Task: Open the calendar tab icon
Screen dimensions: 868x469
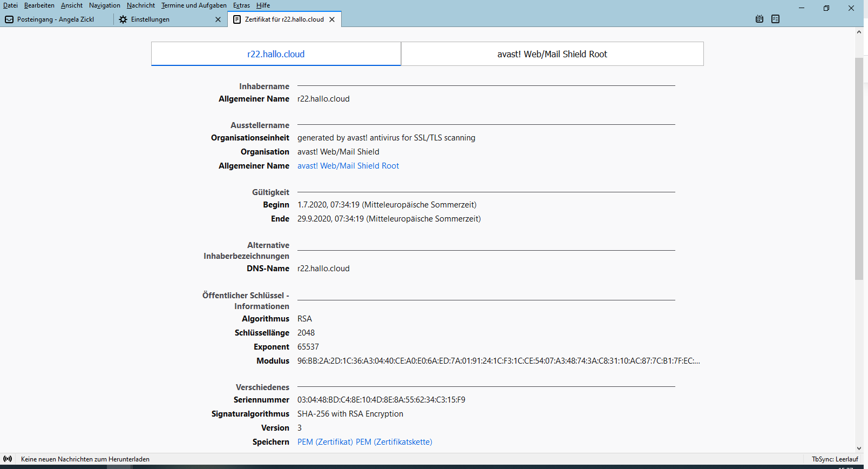Action: [x=760, y=19]
